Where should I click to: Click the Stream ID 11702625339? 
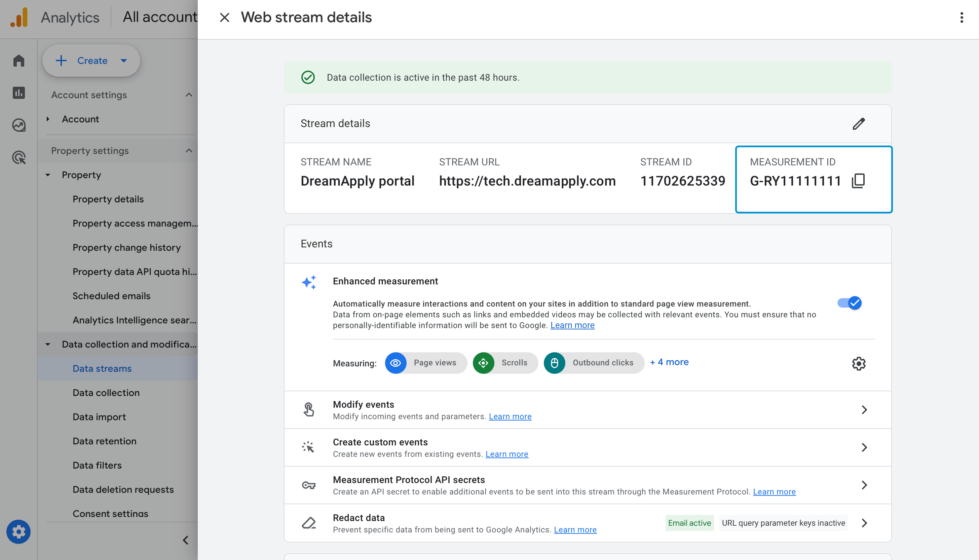pyautogui.click(x=683, y=181)
